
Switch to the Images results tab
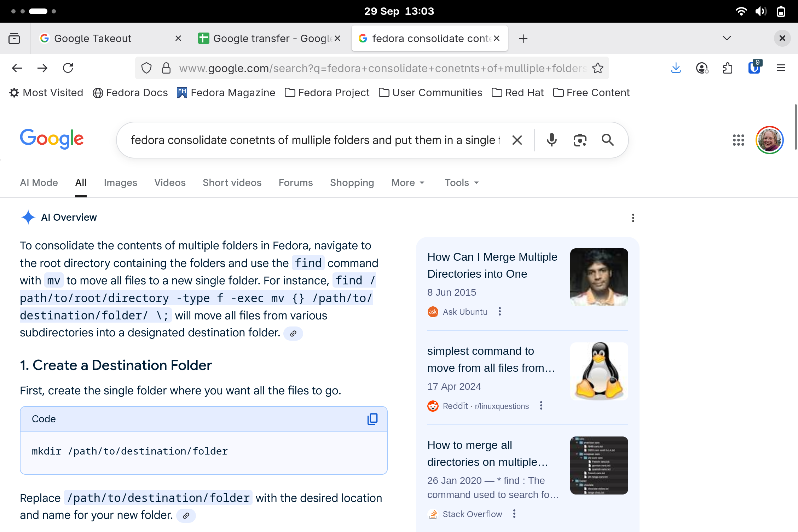point(120,183)
